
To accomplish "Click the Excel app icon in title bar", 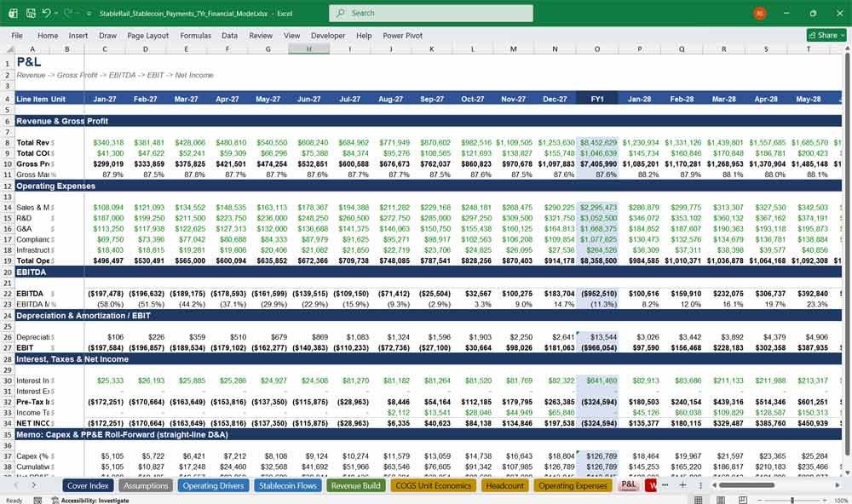I will coord(13,13).
